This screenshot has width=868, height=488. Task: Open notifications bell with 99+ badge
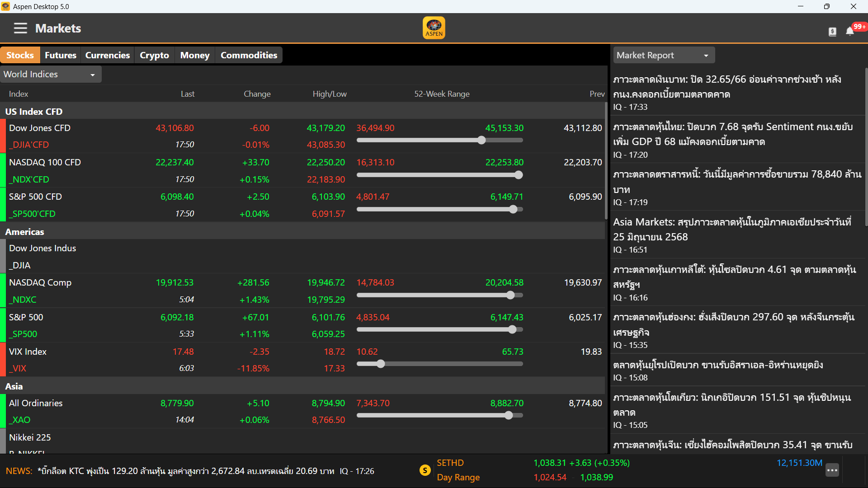(x=850, y=31)
